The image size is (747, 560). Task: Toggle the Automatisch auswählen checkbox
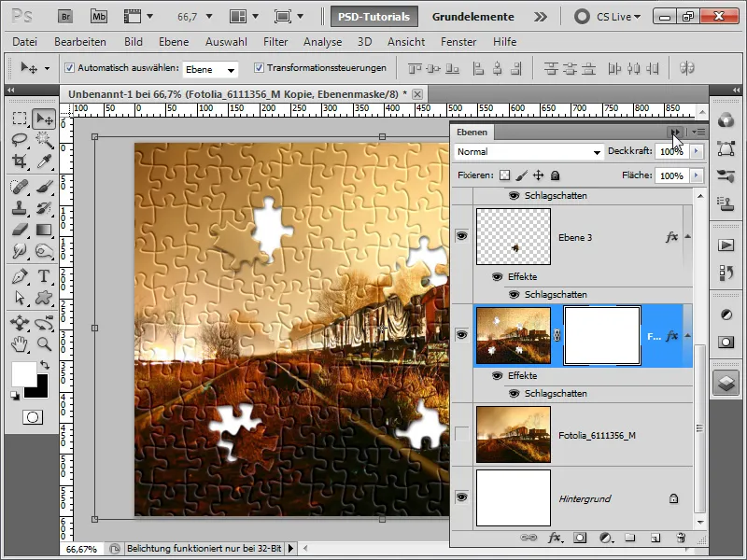point(69,67)
